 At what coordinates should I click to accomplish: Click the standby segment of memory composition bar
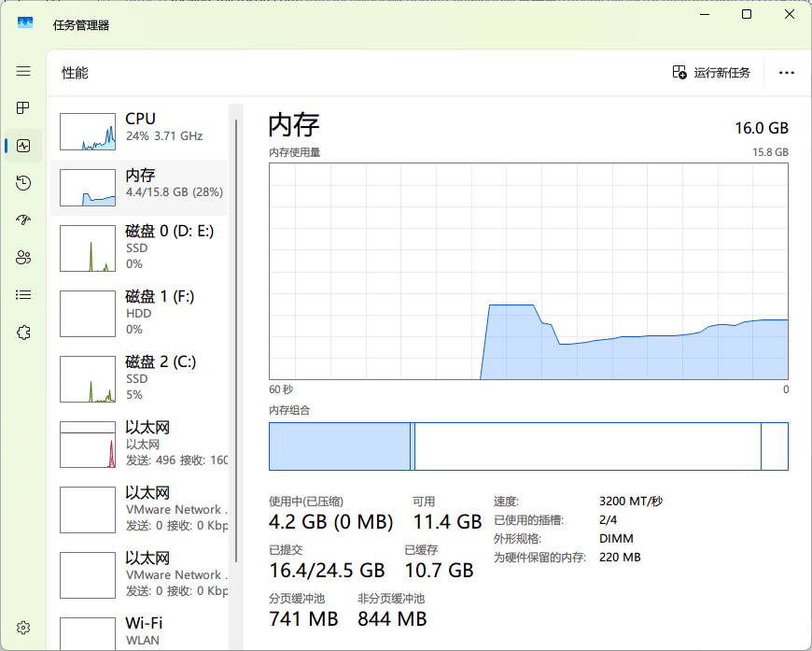pos(588,446)
